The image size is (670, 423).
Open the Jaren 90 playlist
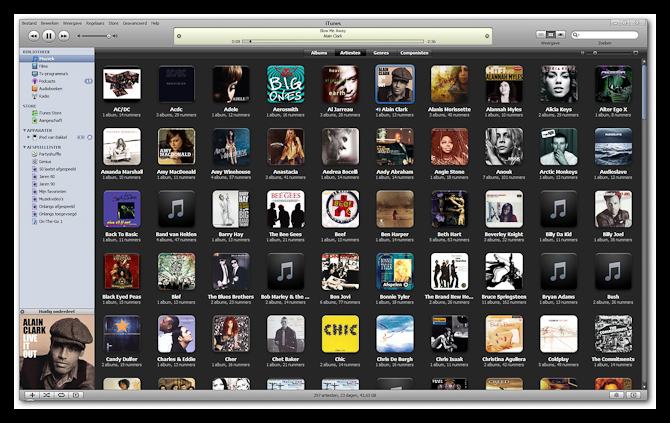tap(57, 184)
